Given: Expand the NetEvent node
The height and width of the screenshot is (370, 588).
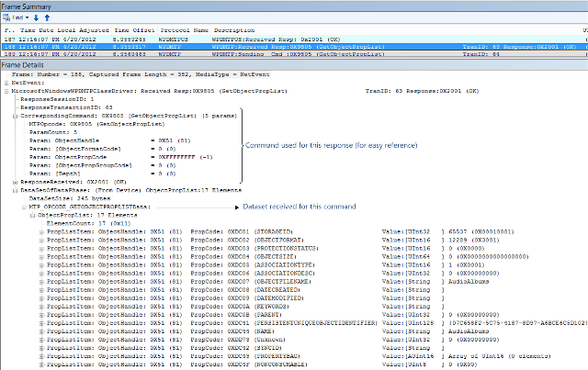Looking at the screenshot, I should [6, 83].
